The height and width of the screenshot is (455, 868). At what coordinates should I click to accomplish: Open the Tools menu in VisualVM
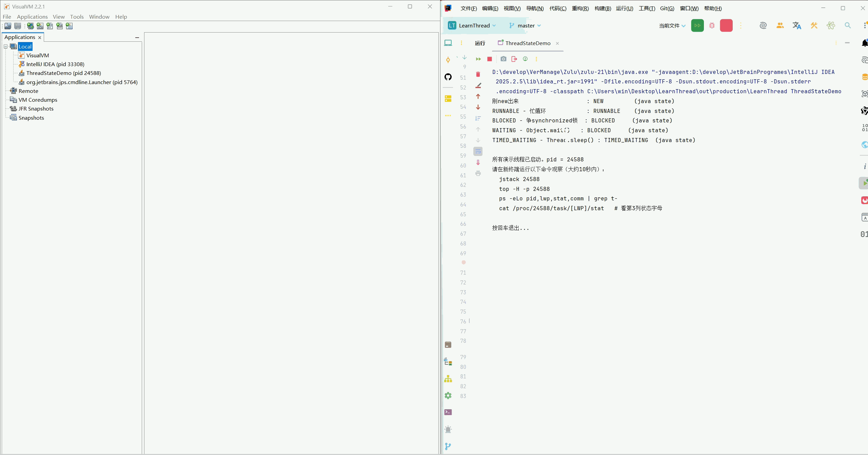(77, 17)
